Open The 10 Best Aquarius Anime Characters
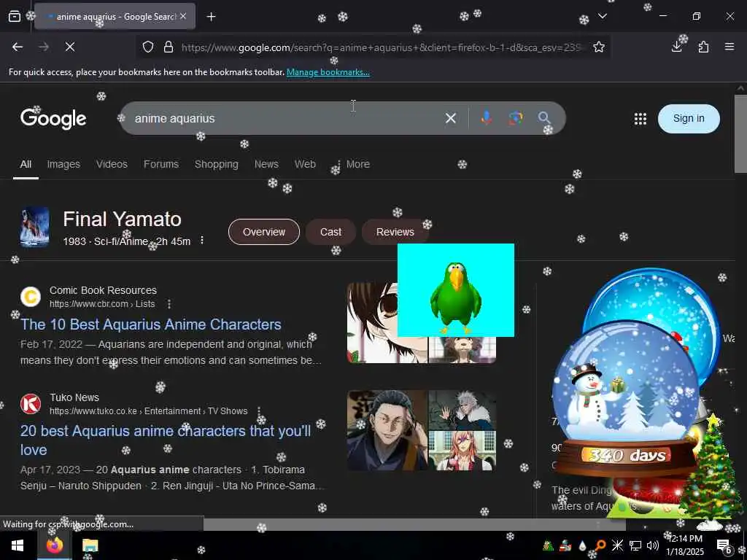The width and height of the screenshot is (747, 560). pyautogui.click(x=150, y=324)
